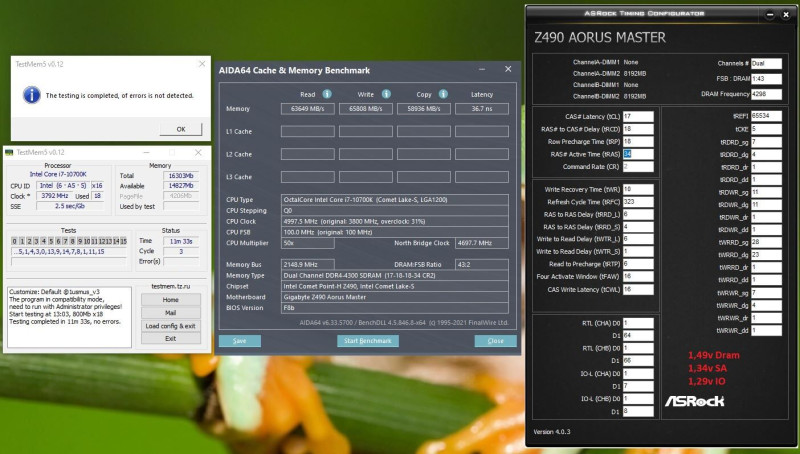The width and height of the screenshot is (800, 454).
Task: Select the RTL (CHA) D1 field
Action: (638, 335)
